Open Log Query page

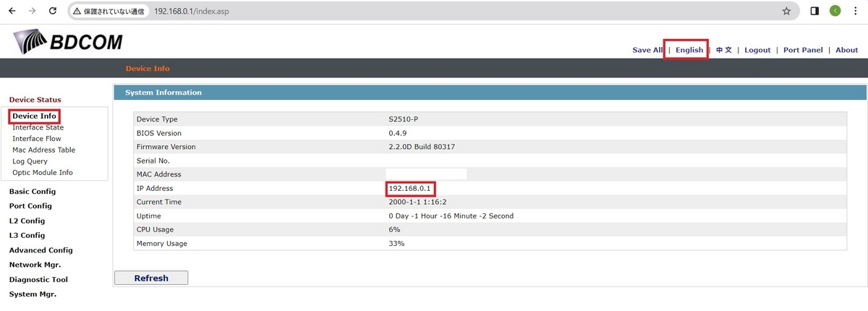pyautogui.click(x=30, y=161)
